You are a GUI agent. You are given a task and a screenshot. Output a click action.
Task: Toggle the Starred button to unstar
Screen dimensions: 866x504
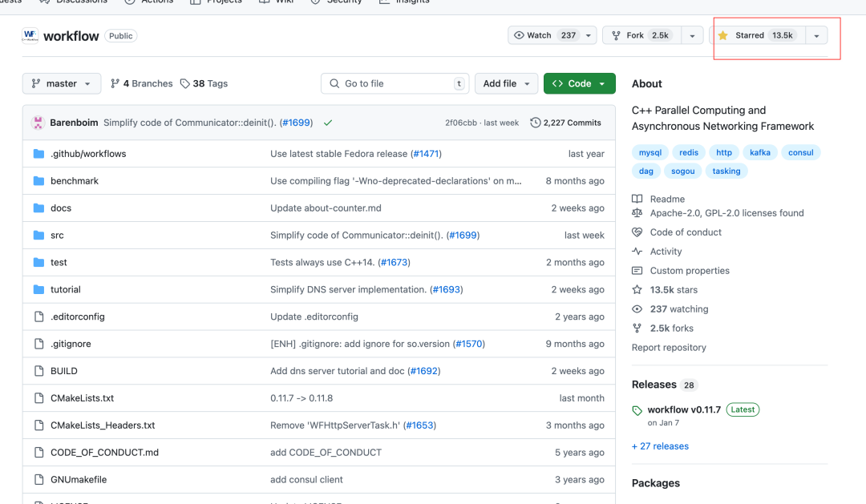click(757, 35)
